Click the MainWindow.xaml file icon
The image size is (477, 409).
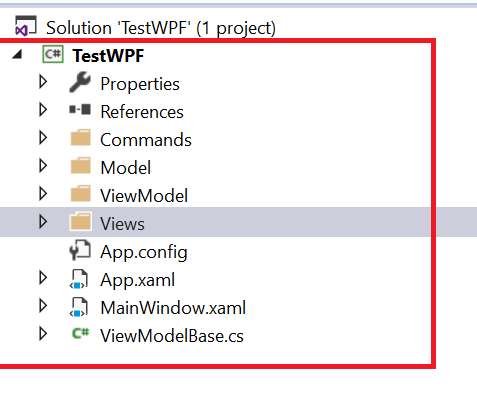tap(79, 307)
